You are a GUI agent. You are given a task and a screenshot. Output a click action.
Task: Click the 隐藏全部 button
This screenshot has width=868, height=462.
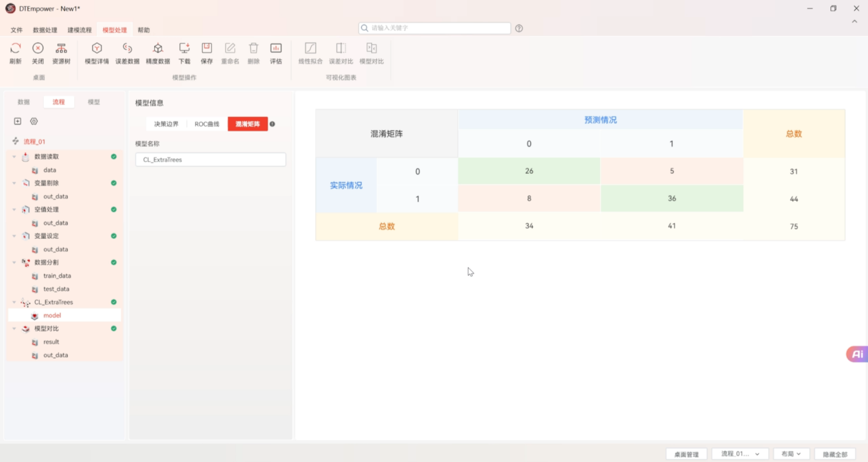click(x=834, y=454)
